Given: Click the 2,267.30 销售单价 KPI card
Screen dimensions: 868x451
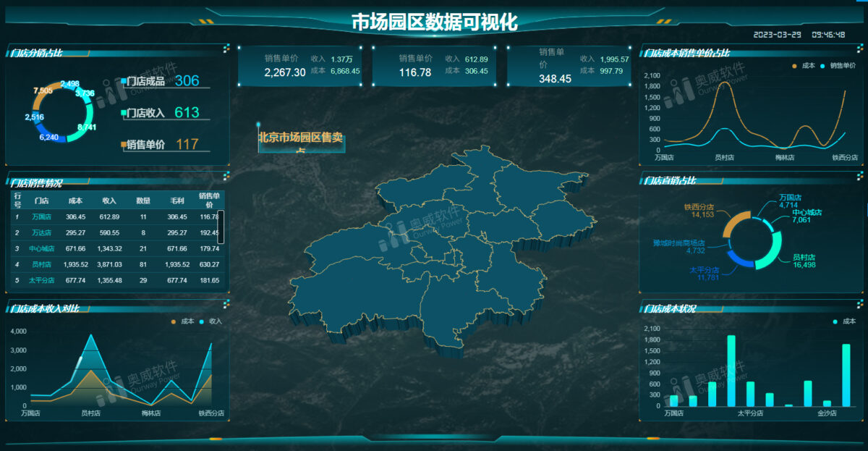Looking at the screenshot, I should point(299,66).
